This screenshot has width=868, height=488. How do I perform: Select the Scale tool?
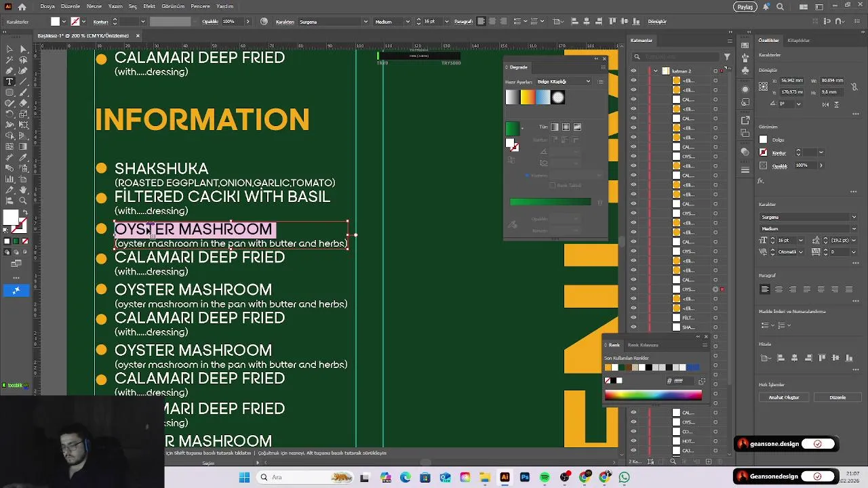click(23, 114)
